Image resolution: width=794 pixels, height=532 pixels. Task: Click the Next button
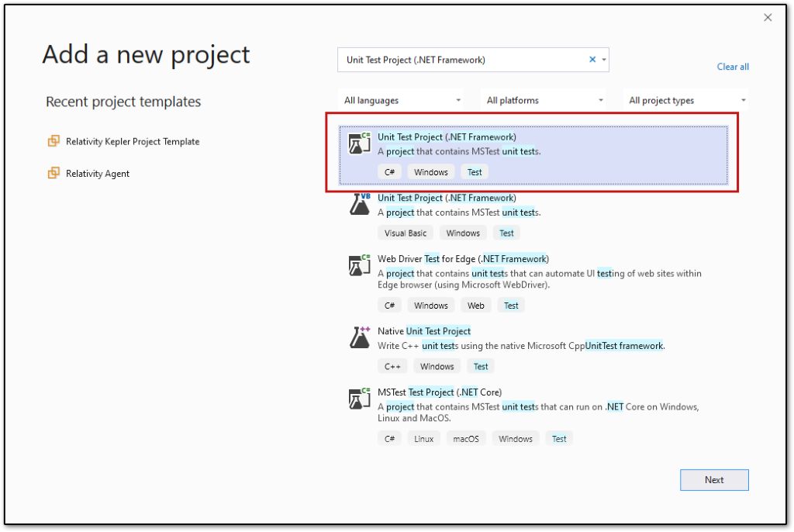[714, 480]
